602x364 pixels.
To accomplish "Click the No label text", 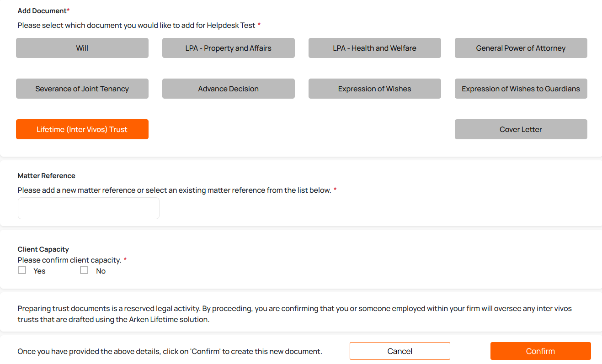I will [101, 271].
